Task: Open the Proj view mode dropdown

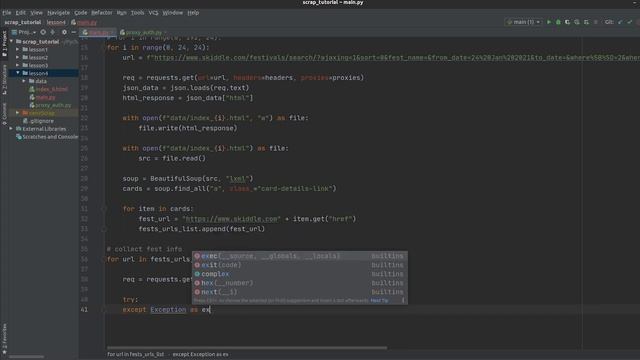Action: click(24, 32)
